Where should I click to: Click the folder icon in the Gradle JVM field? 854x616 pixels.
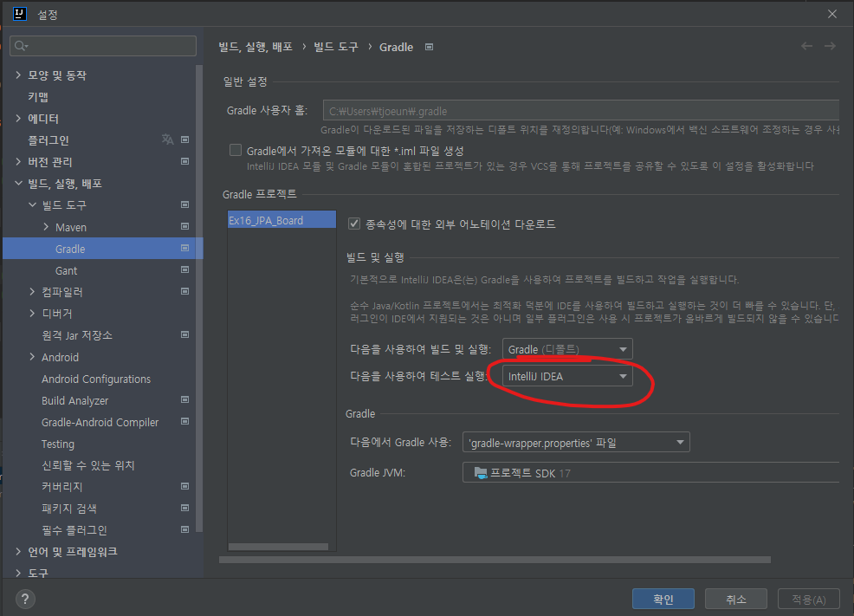pos(481,473)
